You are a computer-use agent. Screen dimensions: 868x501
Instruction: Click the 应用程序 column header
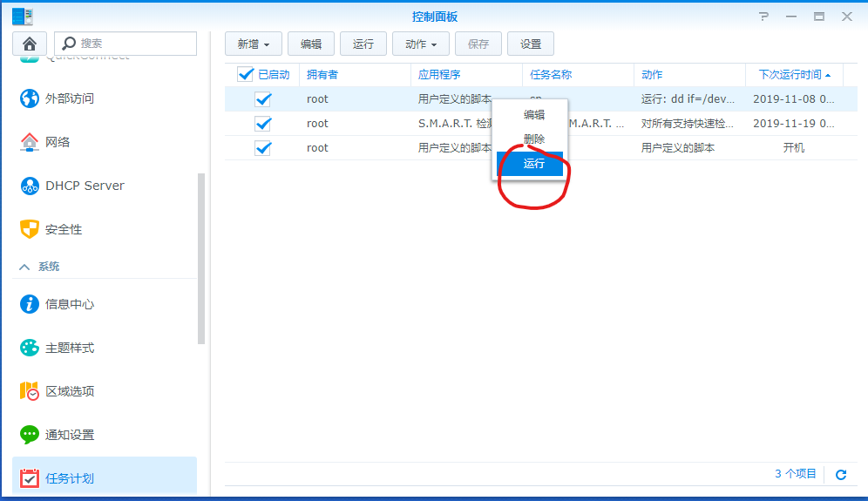pyautogui.click(x=466, y=75)
